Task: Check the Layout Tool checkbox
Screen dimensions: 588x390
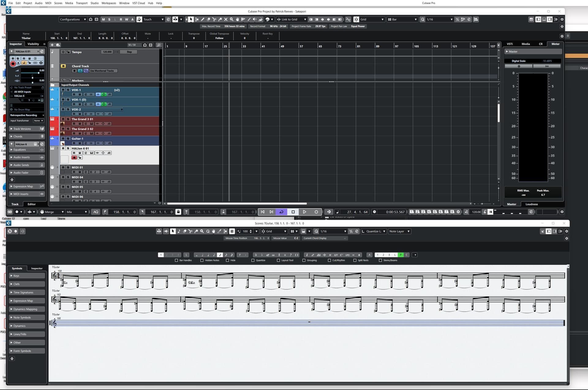Action: click(278, 260)
